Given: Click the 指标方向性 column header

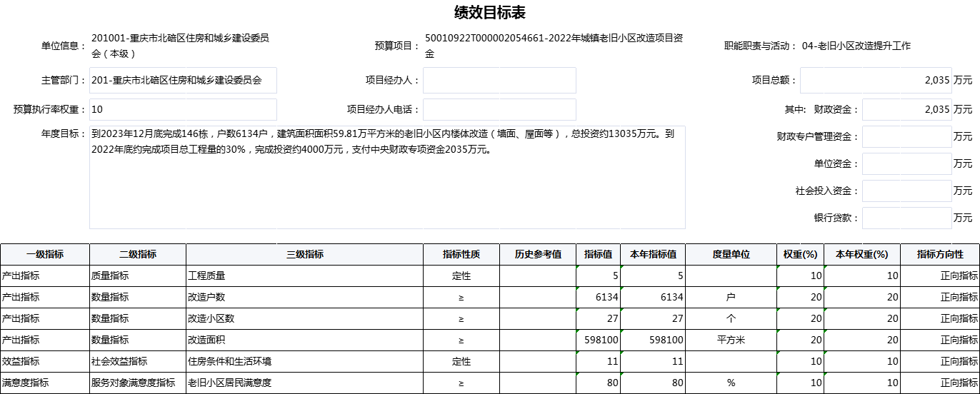Looking at the screenshot, I should pyautogui.click(x=940, y=254).
